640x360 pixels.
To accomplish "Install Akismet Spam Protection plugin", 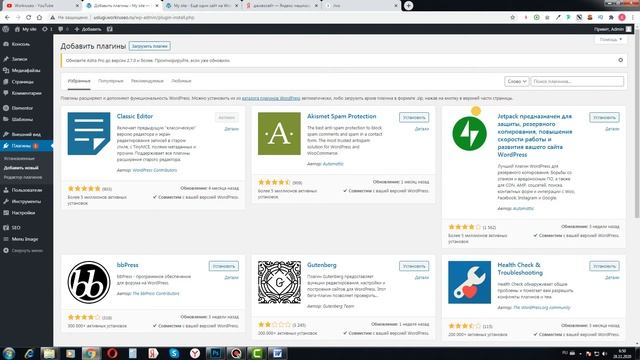I will [414, 118].
